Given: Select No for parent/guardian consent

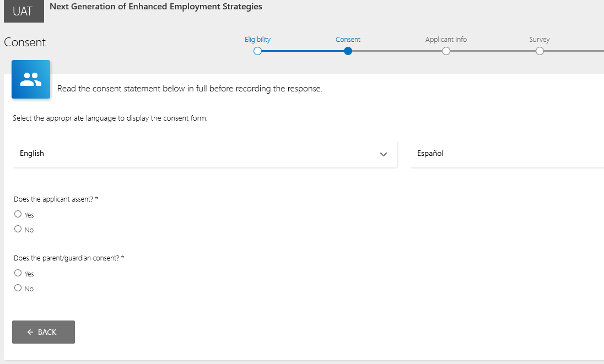Looking at the screenshot, I should tap(18, 288).
